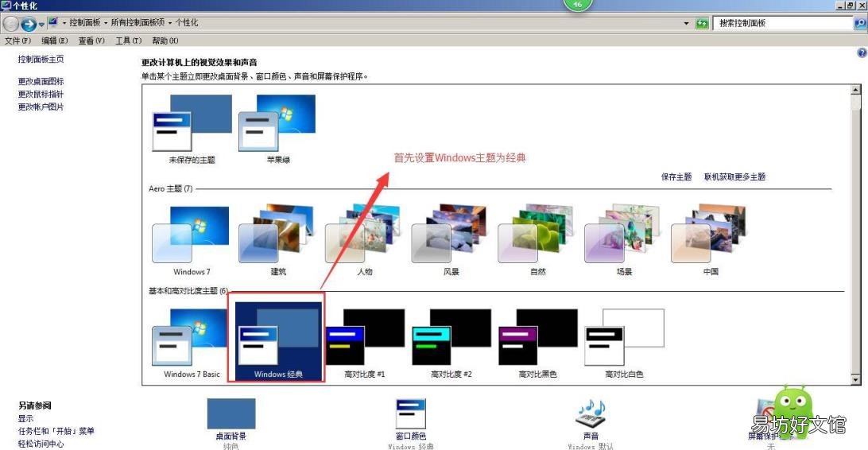Go to 控制面板主页
Viewport: 868px width, 450px height.
pyautogui.click(x=41, y=59)
